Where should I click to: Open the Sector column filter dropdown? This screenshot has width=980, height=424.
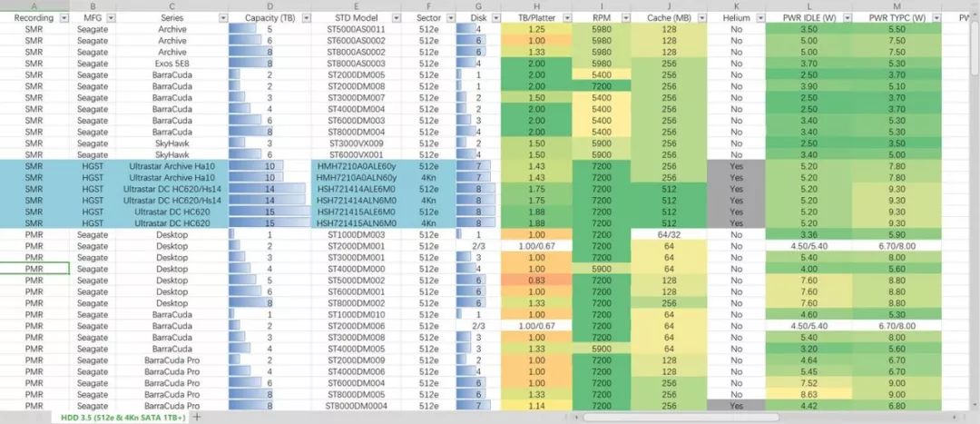pos(448,18)
